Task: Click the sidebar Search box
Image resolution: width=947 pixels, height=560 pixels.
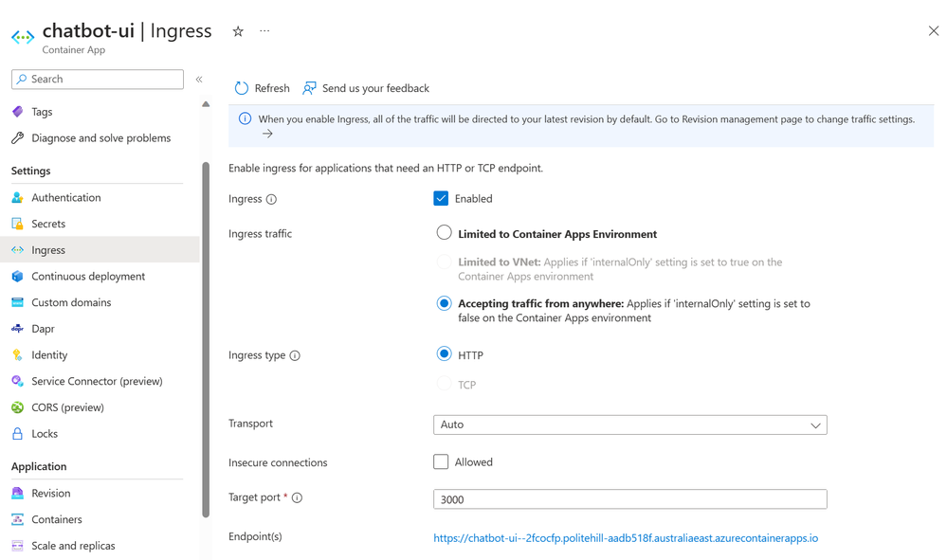Action: [x=98, y=79]
